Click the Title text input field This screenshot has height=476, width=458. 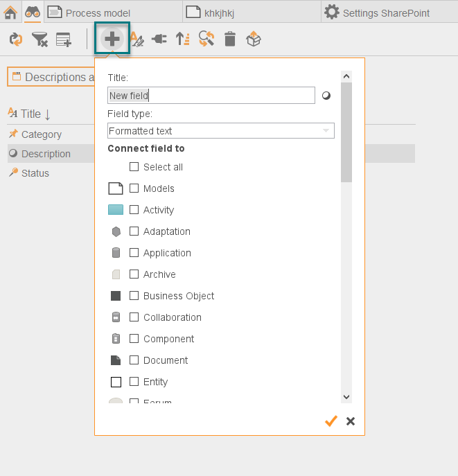211,96
